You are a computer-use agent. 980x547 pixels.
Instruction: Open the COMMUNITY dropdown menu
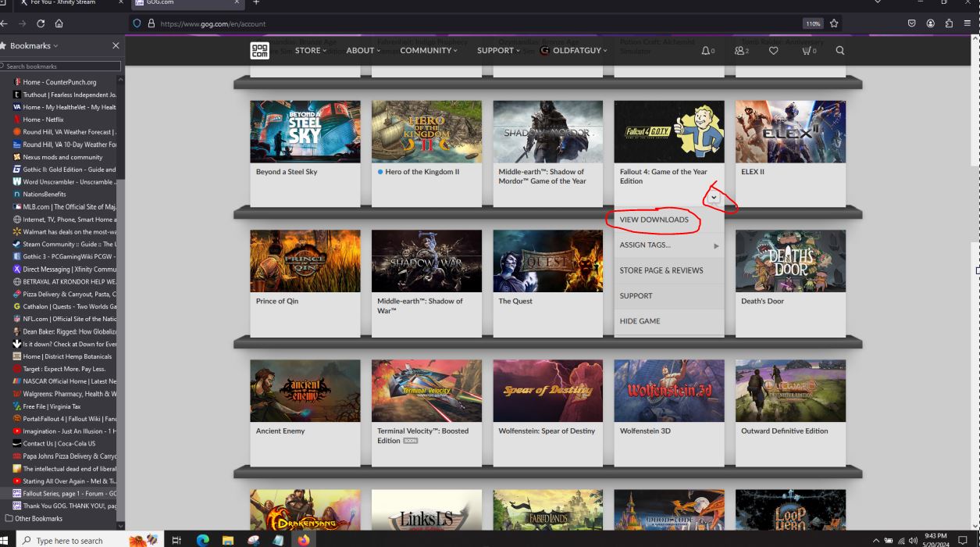[x=429, y=51]
